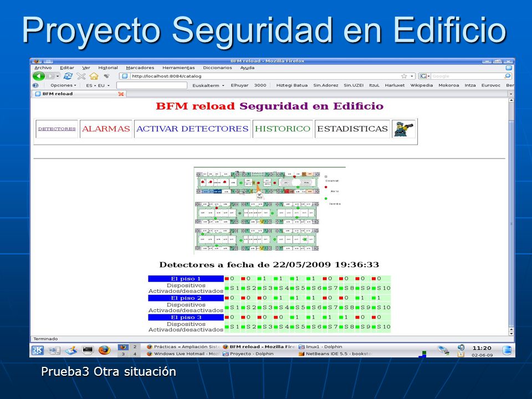Viewport: 532px width, 399px height.
Task: Open the Diccionarios menu
Action: (217, 68)
